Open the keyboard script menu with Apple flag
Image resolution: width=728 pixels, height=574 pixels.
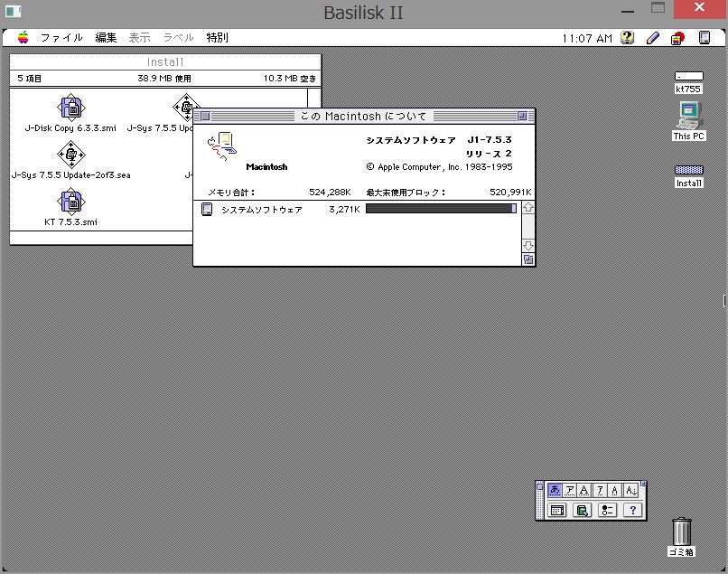677,38
